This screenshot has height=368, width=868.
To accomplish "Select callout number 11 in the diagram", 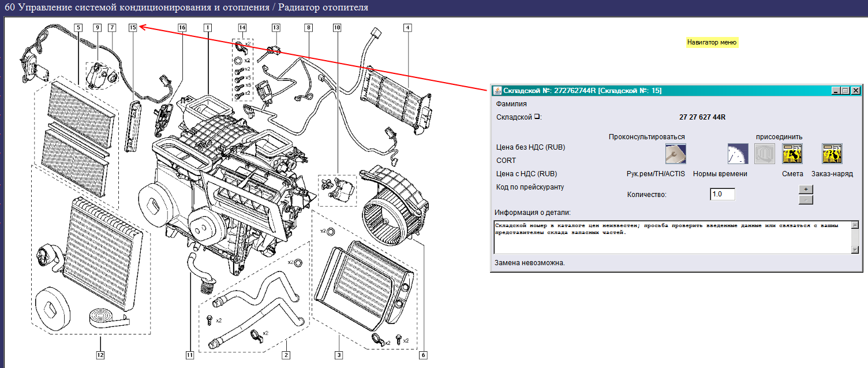I will click(189, 355).
